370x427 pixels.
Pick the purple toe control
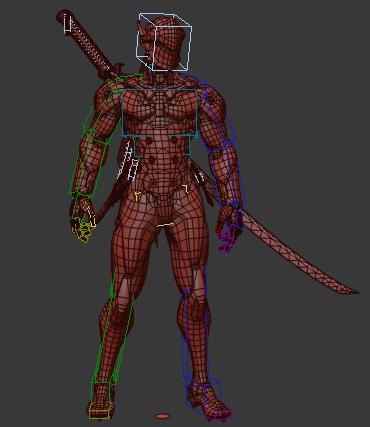click(x=218, y=413)
